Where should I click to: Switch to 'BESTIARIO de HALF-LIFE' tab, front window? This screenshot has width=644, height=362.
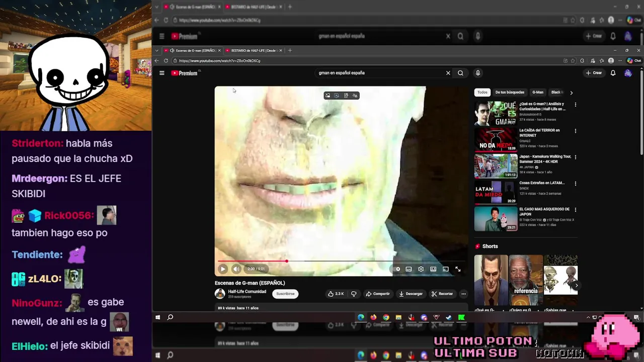pos(253,50)
